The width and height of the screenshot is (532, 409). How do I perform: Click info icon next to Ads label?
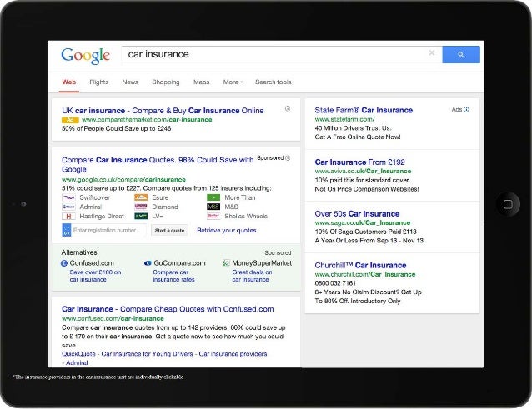pyautogui.click(x=466, y=109)
